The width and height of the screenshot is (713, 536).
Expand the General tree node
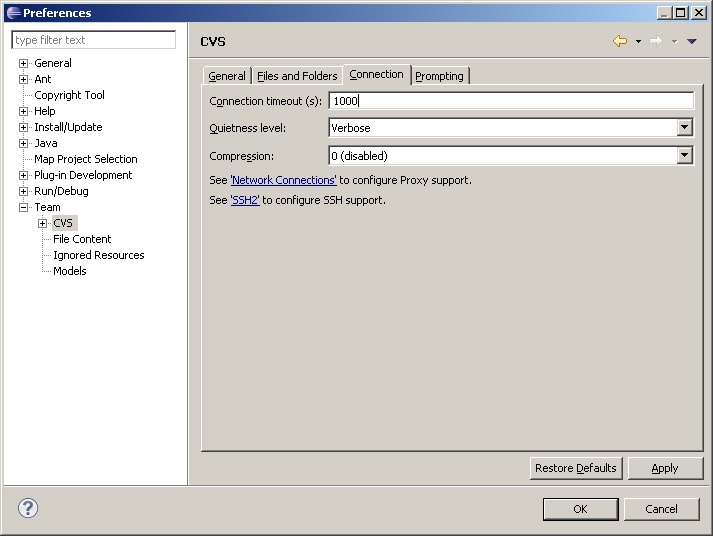[24, 63]
